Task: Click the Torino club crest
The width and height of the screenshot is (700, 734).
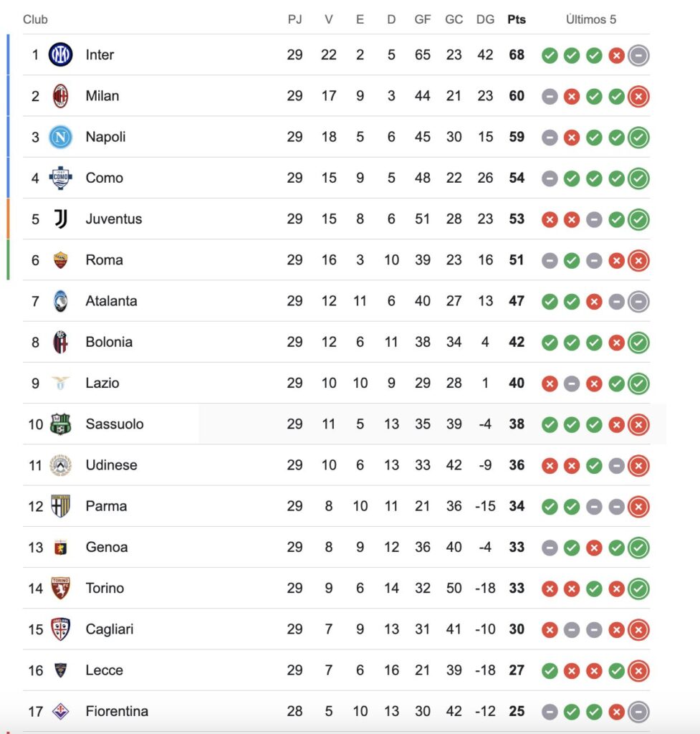Action: point(60,588)
